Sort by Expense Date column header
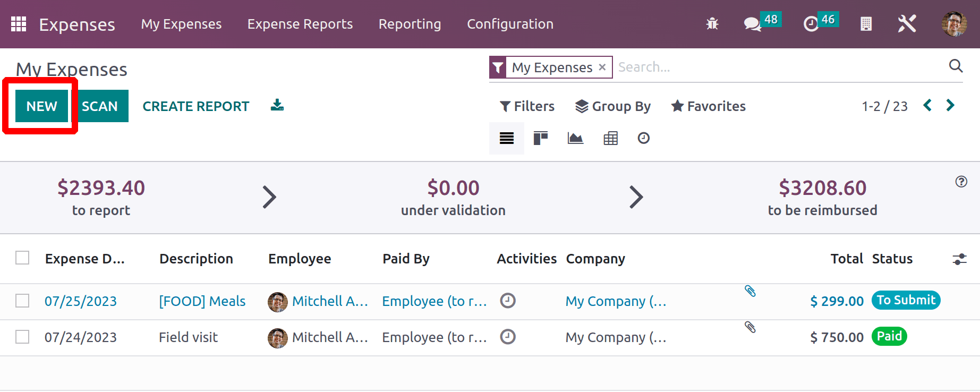The image size is (980, 392). 85,259
